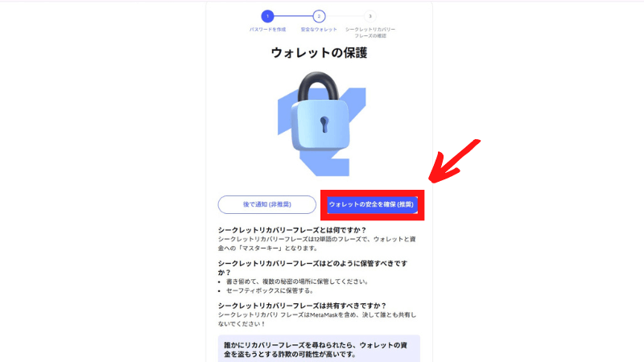The image size is (644, 362).
Task: Click the blue shape behind the padlock
Action: (321, 132)
